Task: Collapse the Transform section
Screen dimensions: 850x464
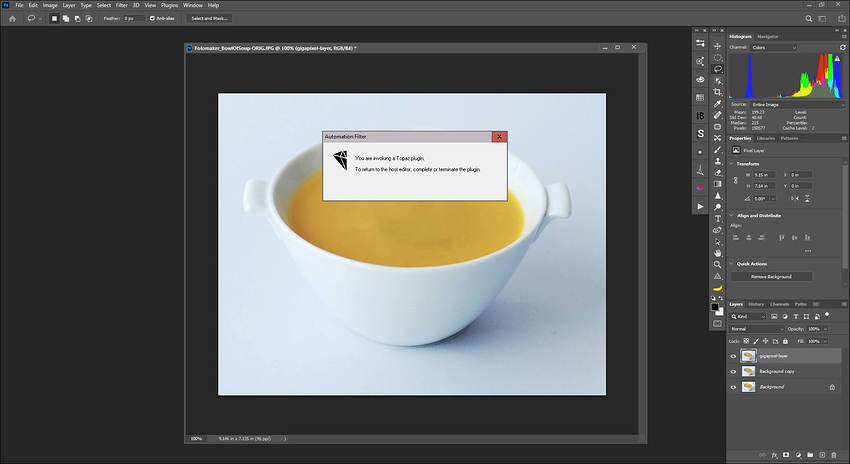Action: tap(731, 164)
